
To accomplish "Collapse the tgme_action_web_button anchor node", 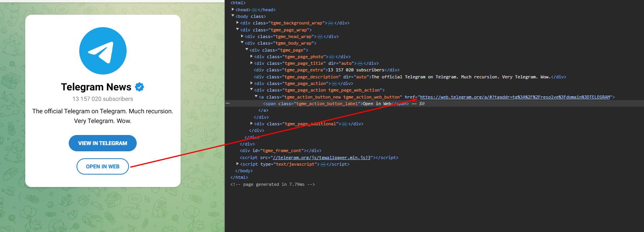I will click(x=256, y=97).
